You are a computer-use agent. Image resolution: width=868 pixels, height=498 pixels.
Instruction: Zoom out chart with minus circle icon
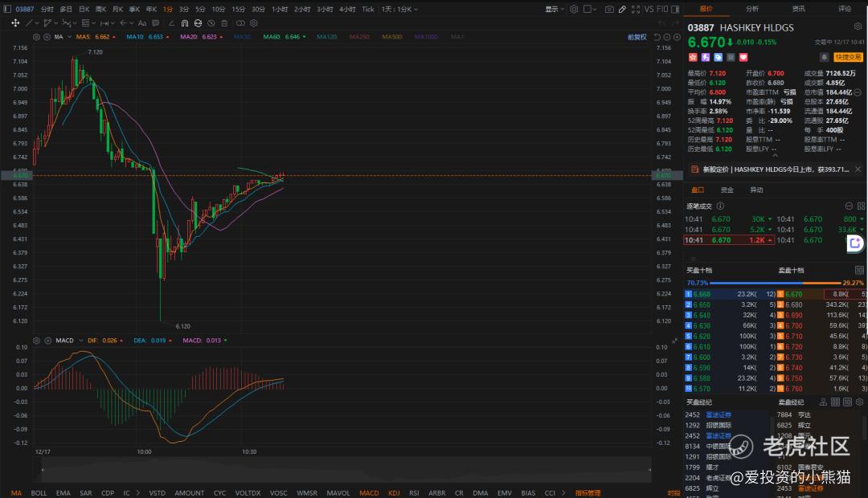tap(667, 36)
